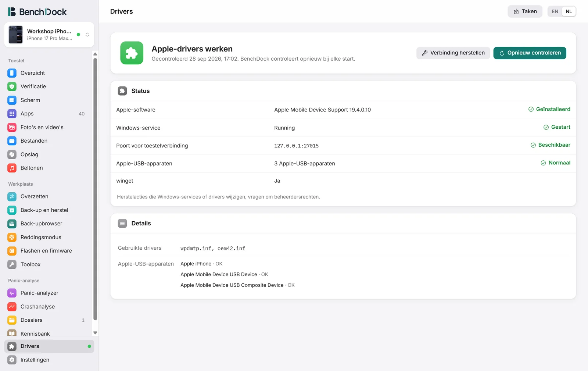
Task: Click the winget row label
Action: pos(125,181)
